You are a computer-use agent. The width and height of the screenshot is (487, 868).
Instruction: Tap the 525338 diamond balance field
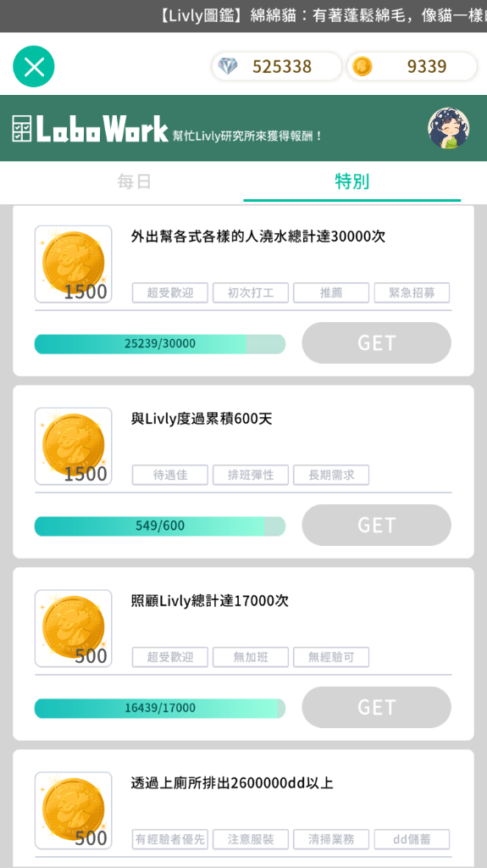(x=277, y=66)
